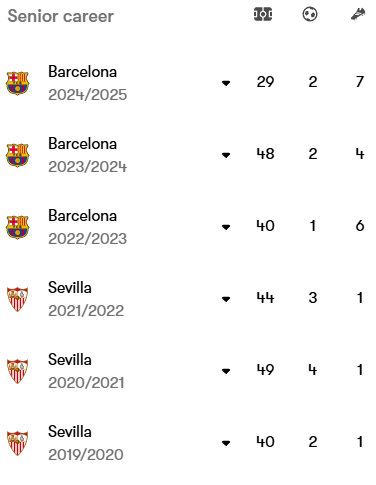Click Barcelona crest for 2022/2023 season
The image size is (376, 485).
[x=18, y=227]
